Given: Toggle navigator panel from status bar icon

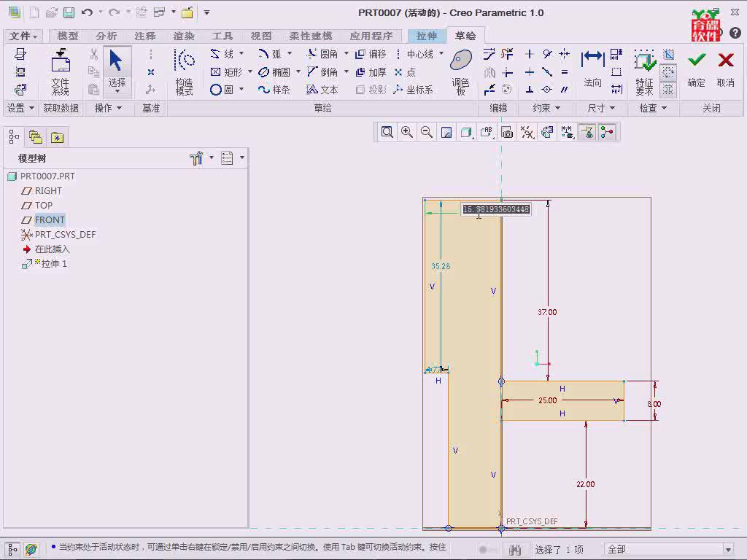Looking at the screenshot, I should pyautogui.click(x=12, y=549).
